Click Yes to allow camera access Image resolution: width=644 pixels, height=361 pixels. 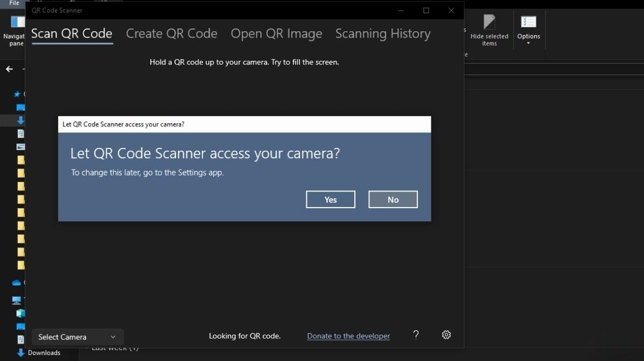coord(331,200)
